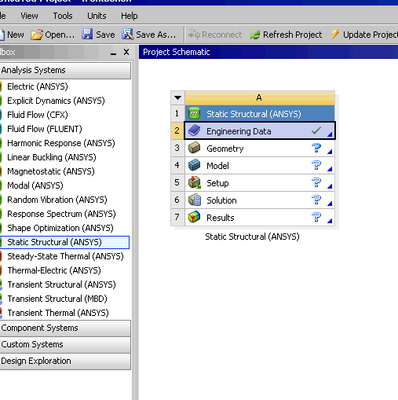The height and width of the screenshot is (400, 398).
Task: Click the Engineering Data green checkmark
Action: (x=316, y=131)
